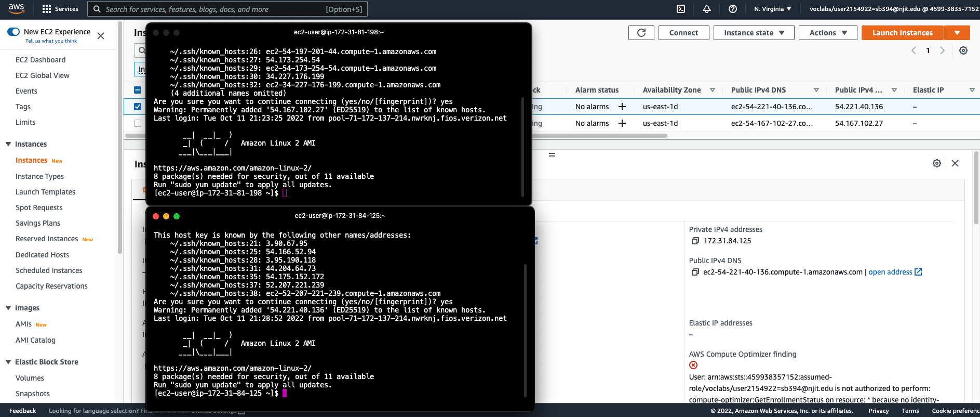Collapse the Elastic Block Store section
980x417 pixels.
pyautogui.click(x=8, y=362)
